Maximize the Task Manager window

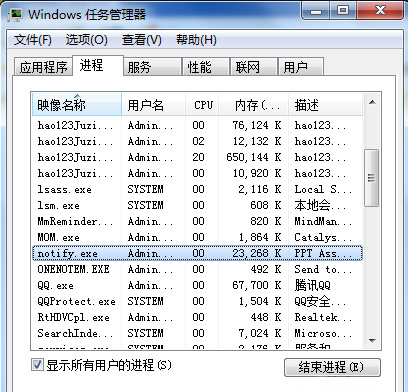[343, 11]
